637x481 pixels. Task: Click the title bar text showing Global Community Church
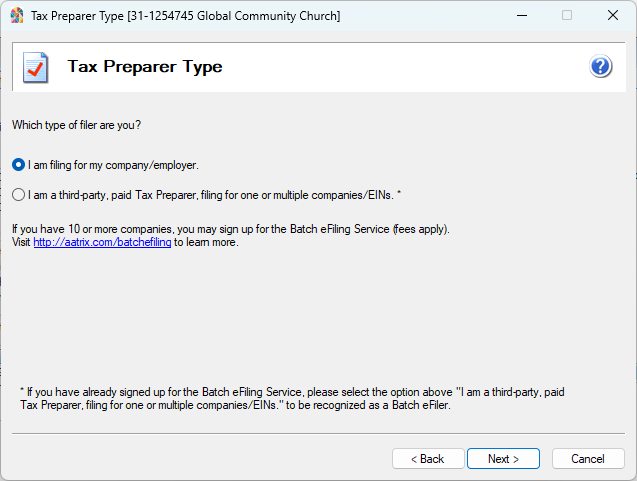coord(185,15)
